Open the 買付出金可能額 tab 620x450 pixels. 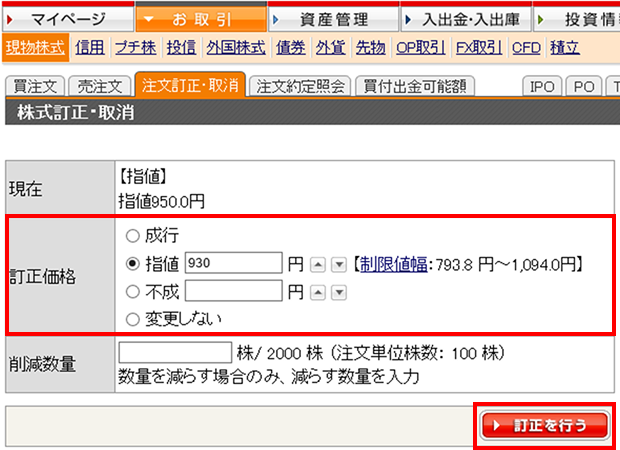click(413, 87)
